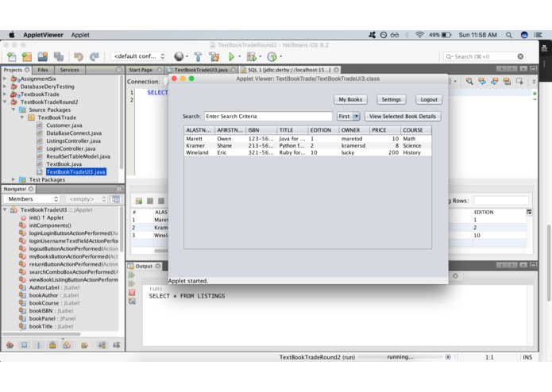Click insert record icon in SQL results
The image size is (552, 392).
coord(139,201)
